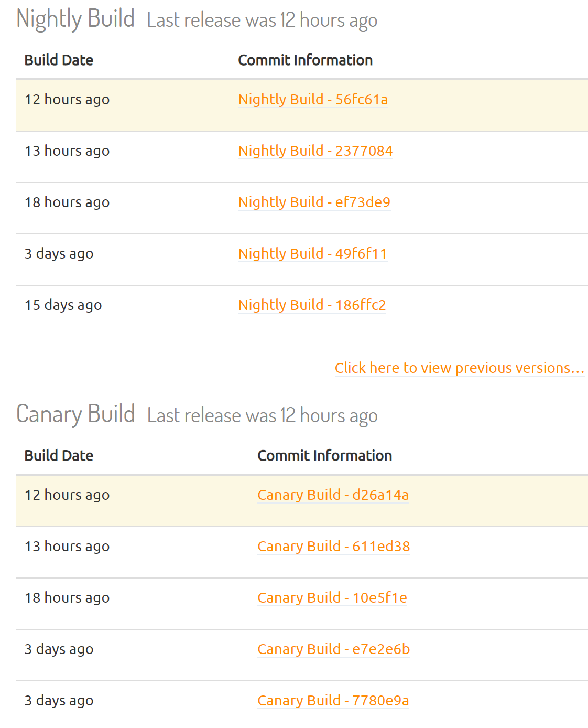The width and height of the screenshot is (588, 728).
Task: Click the highlighted 12 hours ago Canary row
Action: tap(302, 500)
